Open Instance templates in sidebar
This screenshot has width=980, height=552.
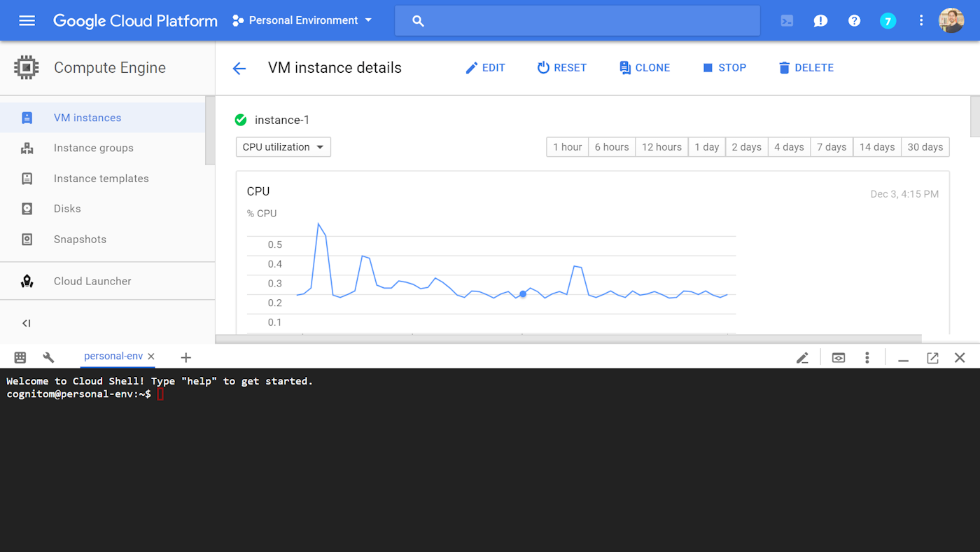click(102, 179)
